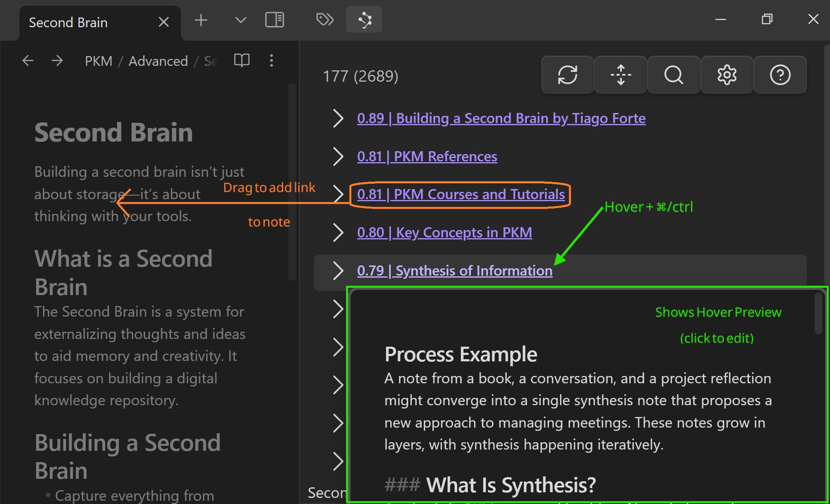This screenshot has height=504, width=830.
Task: Expand the Key Concepts in PKM result
Action: [x=338, y=232]
